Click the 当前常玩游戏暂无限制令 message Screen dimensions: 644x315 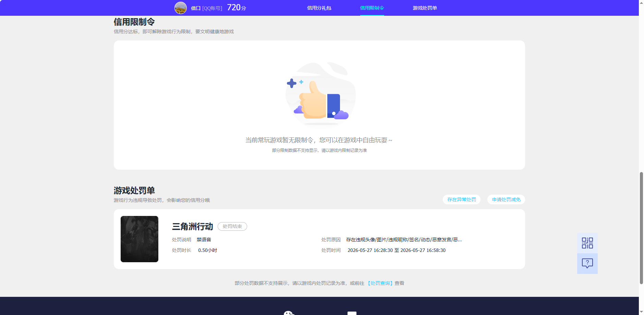(x=319, y=140)
